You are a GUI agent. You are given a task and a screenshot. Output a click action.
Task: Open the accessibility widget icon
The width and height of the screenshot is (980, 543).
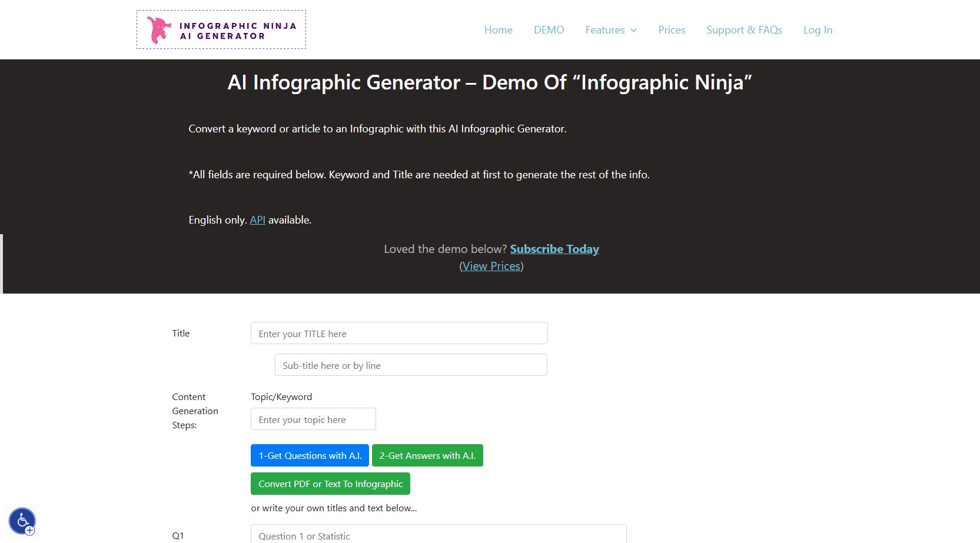click(x=22, y=521)
